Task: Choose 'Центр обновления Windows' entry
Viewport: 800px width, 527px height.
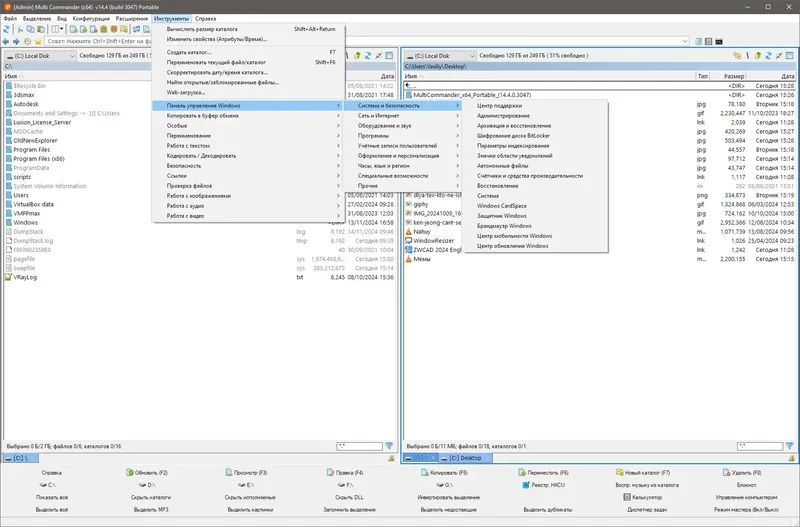Action: tap(535, 246)
